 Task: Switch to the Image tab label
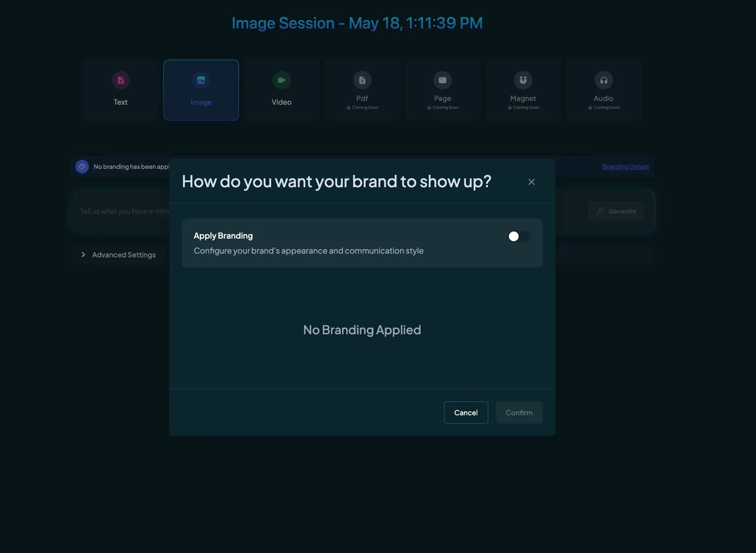pos(201,102)
